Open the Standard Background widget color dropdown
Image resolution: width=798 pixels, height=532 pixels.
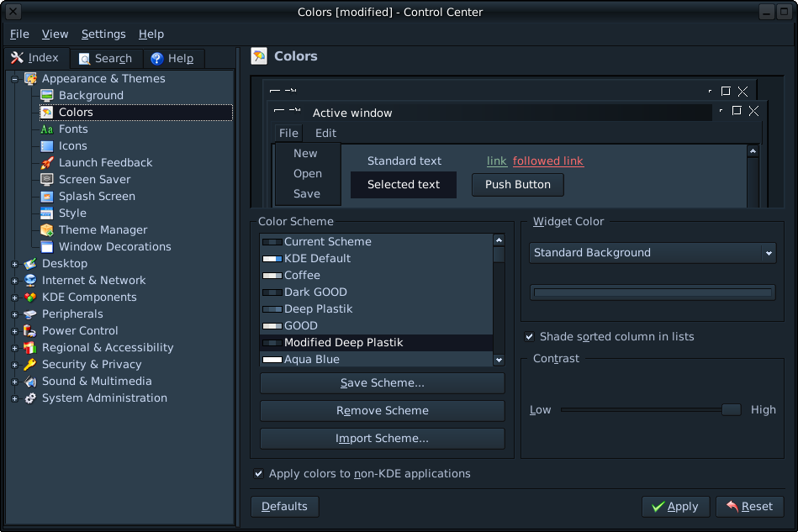click(x=653, y=253)
